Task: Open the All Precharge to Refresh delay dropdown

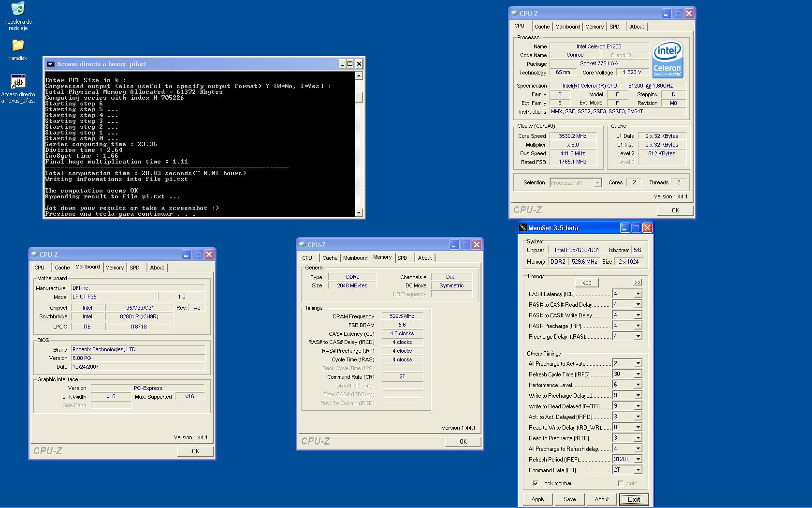Action: [638, 448]
